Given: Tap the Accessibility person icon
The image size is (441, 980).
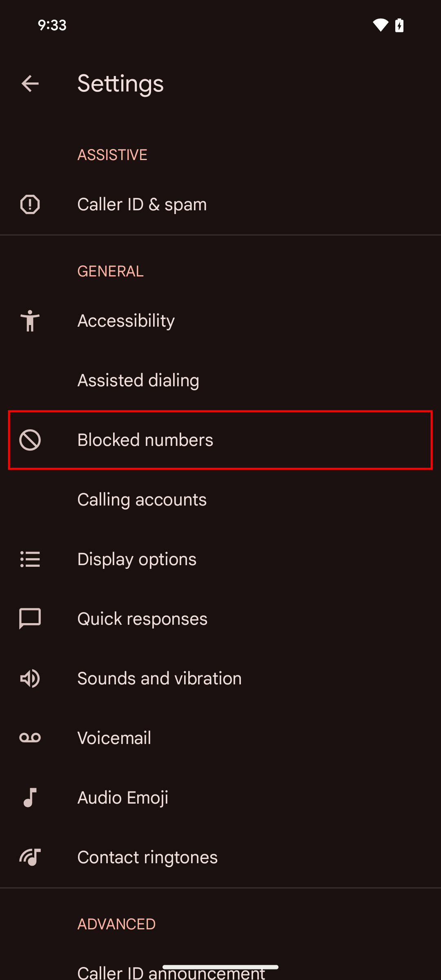Looking at the screenshot, I should point(30,321).
